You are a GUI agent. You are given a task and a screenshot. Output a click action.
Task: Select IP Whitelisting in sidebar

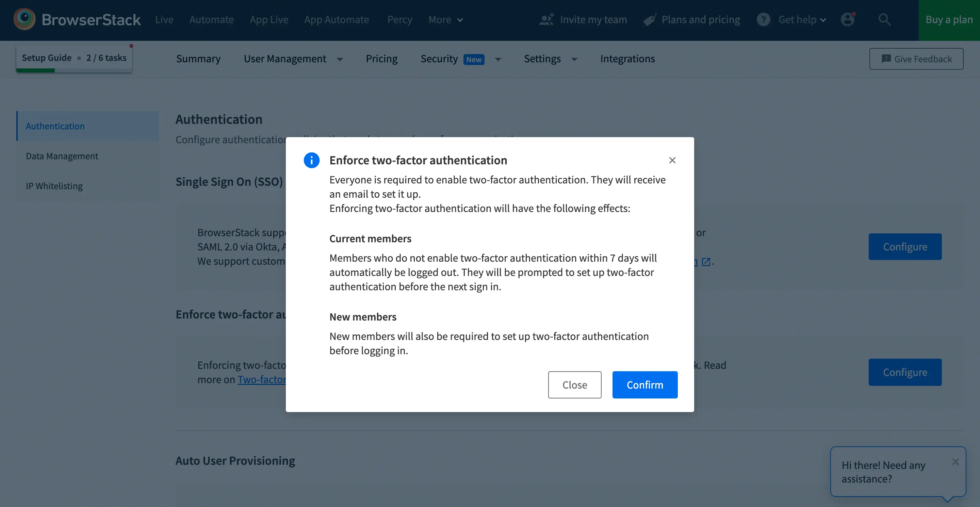tap(54, 186)
